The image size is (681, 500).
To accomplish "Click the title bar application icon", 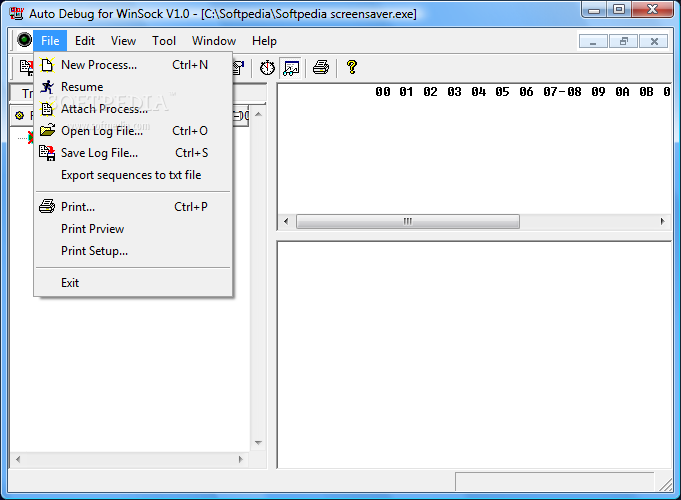I will tap(17, 13).
